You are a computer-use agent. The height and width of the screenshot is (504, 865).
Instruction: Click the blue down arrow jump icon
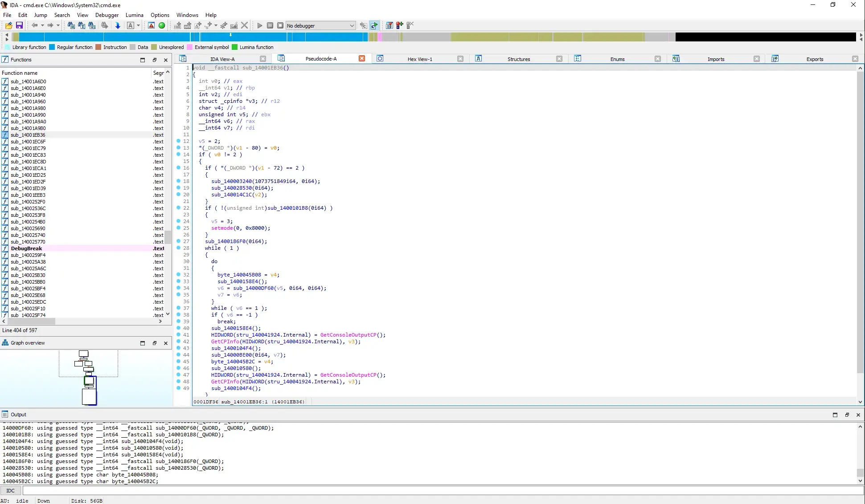click(118, 25)
